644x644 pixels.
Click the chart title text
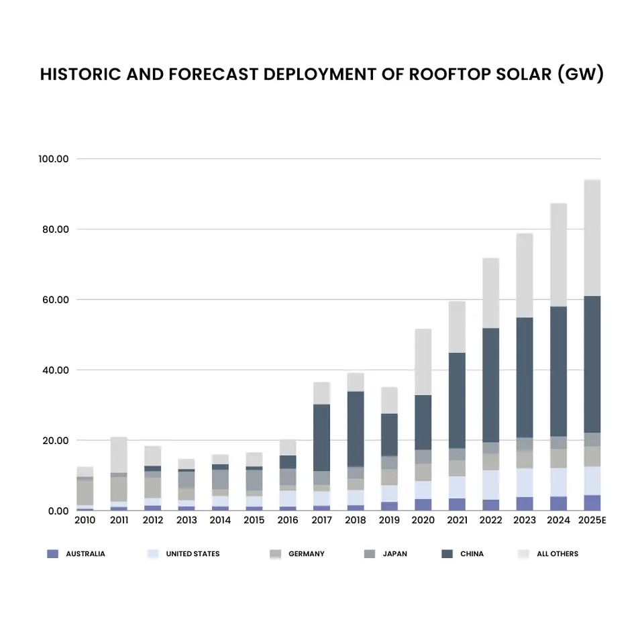coord(322,74)
